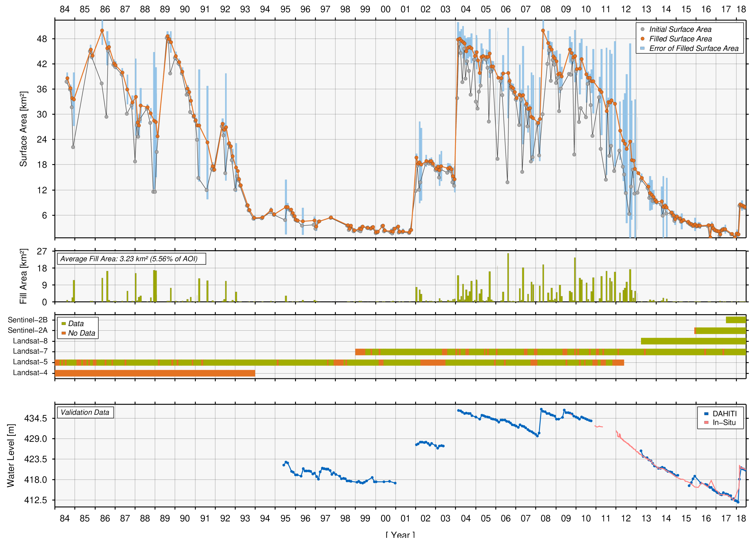Image resolution: width=756 pixels, height=544 pixels.
Task: Click the Filled Surface Area legend marker
Action: [x=642, y=39]
